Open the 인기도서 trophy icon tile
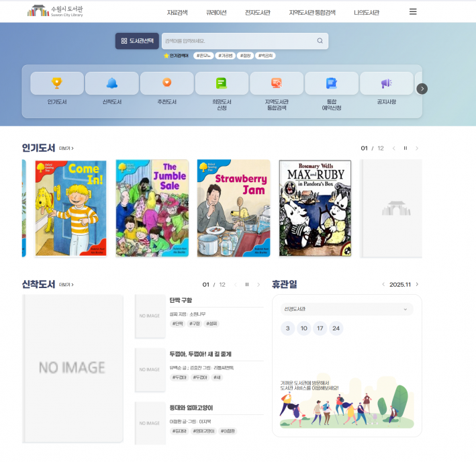This screenshot has height=462, width=476. coord(57,83)
